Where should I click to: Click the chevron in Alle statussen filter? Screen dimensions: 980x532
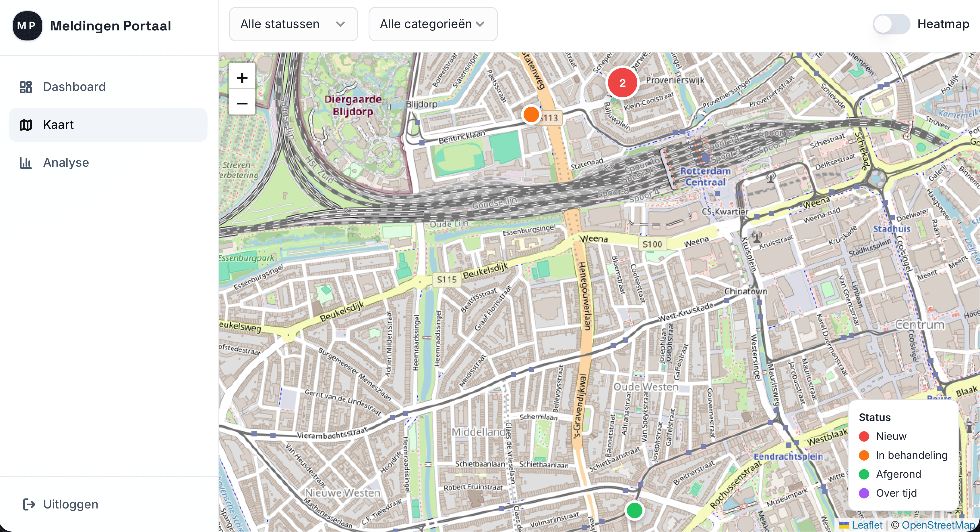tap(340, 24)
